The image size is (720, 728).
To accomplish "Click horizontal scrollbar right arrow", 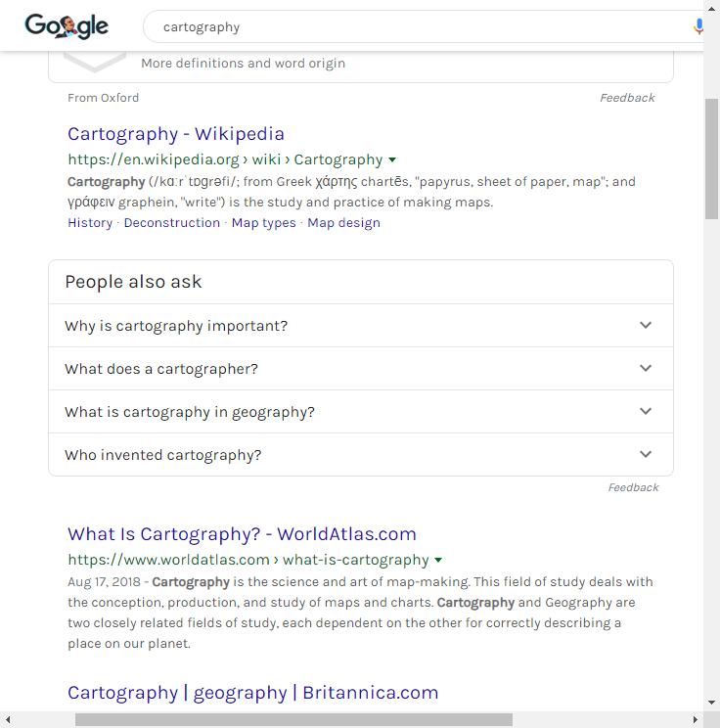I will click(x=695, y=719).
